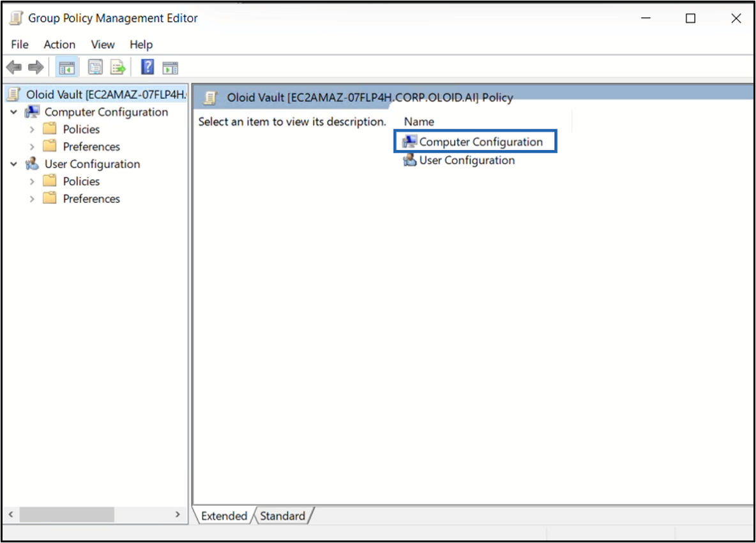756x543 pixels.
Task: Collapse the Computer Configuration tree node
Action: tap(14, 112)
